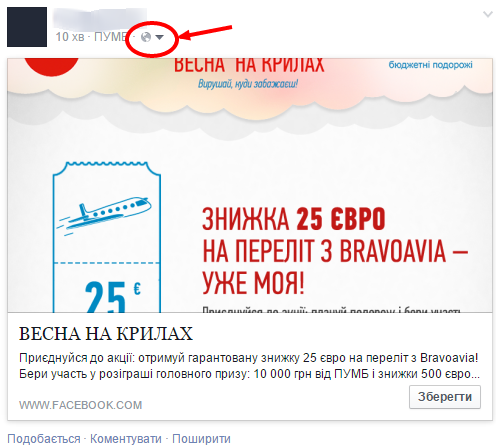Click the WWW.FACEBOOK.COM source label
Screen dimensions: 496x447
pos(81,405)
